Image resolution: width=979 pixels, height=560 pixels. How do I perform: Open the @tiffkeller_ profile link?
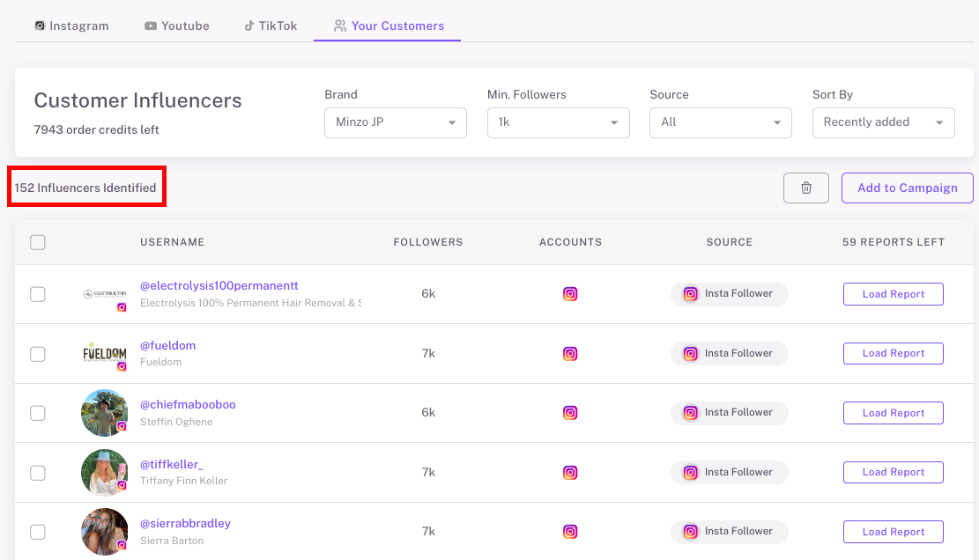point(171,464)
